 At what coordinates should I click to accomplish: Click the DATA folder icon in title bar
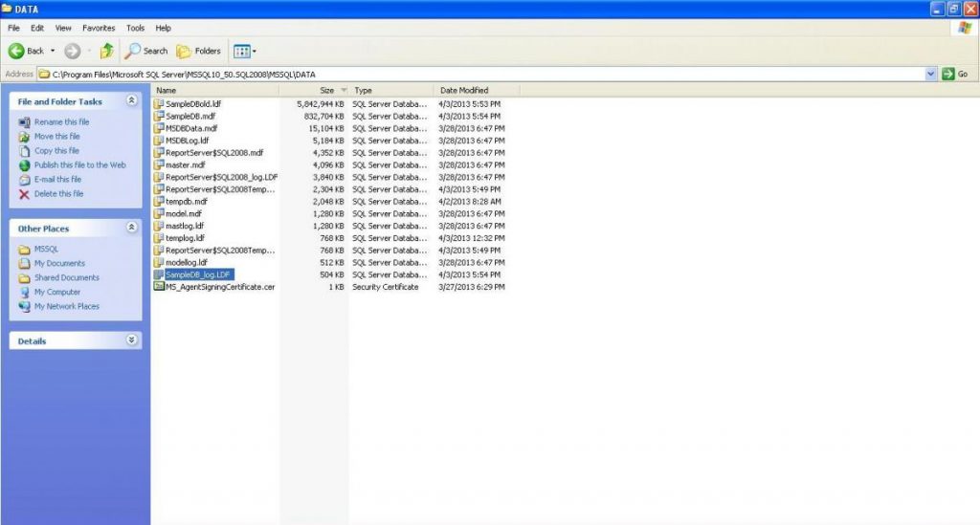click(x=7, y=9)
